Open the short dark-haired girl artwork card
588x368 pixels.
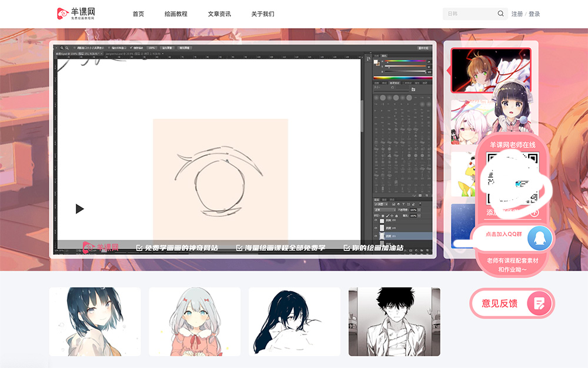click(95, 322)
